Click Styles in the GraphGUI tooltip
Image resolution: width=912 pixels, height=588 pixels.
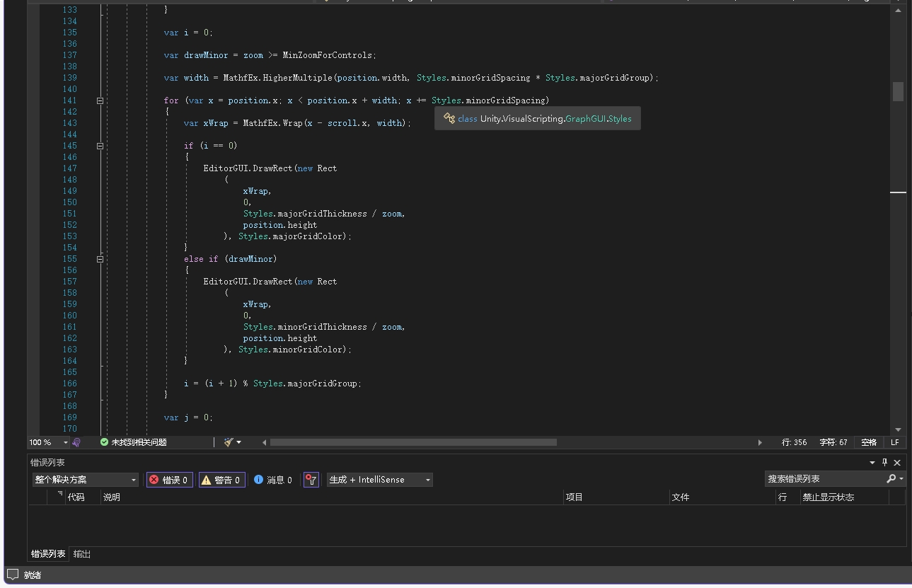click(x=620, y=118)
